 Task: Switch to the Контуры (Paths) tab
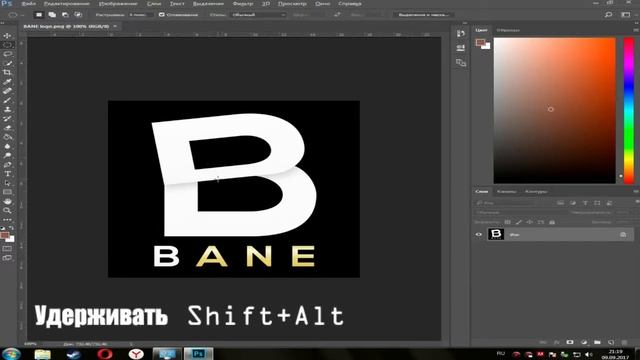click(x=536, y=191)
